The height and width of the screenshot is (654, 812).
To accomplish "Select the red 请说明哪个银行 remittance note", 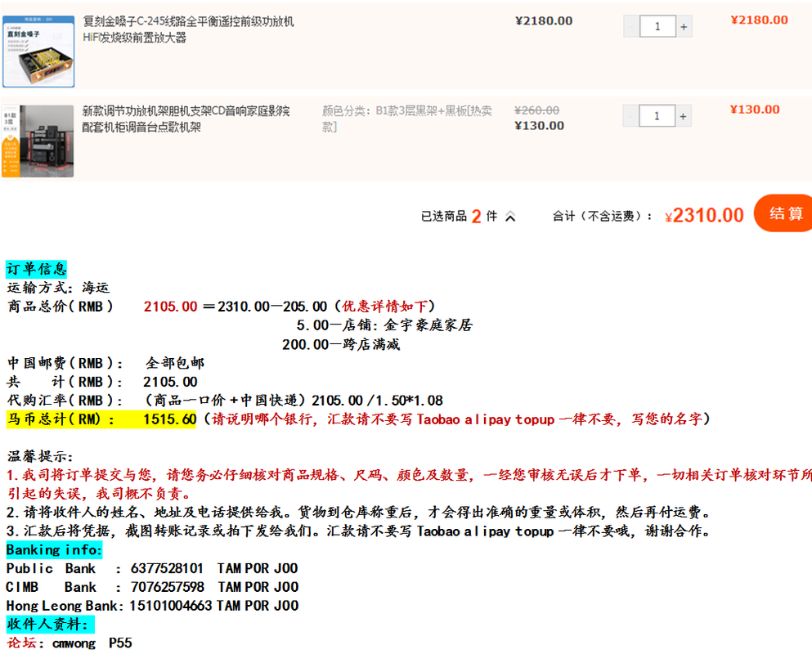I will (456, 419).
